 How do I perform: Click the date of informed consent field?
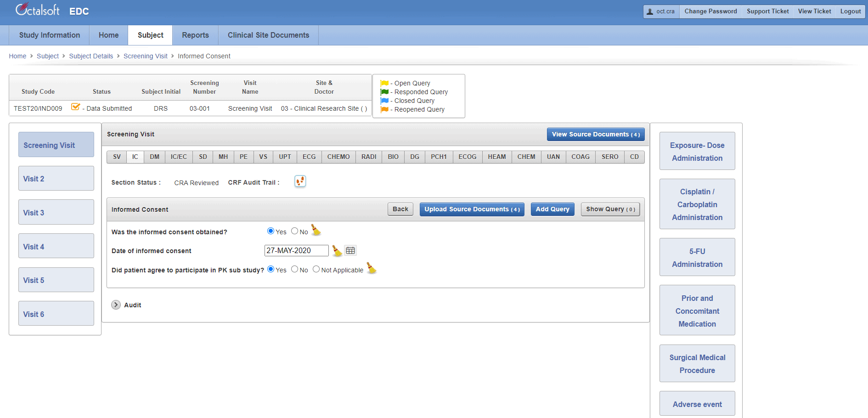pyautogui.click(x=296, y=251)
